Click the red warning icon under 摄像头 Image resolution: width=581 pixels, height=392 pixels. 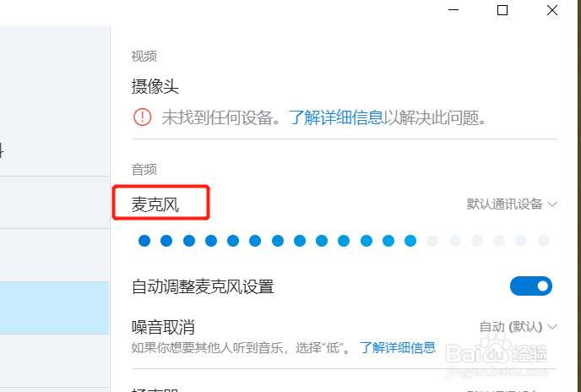tap(142, 117)
